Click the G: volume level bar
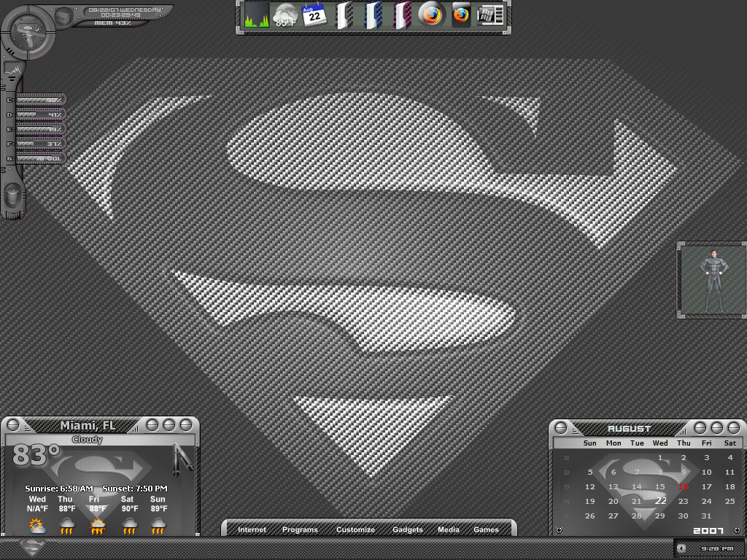This screenshot has height=560, width=747. (x=40, y=158)
